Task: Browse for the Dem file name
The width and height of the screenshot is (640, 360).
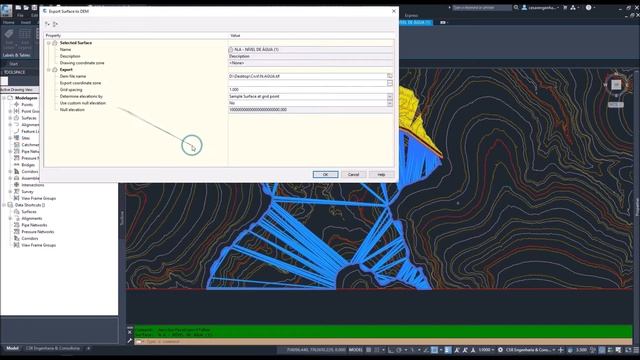Action: (389, 76)
